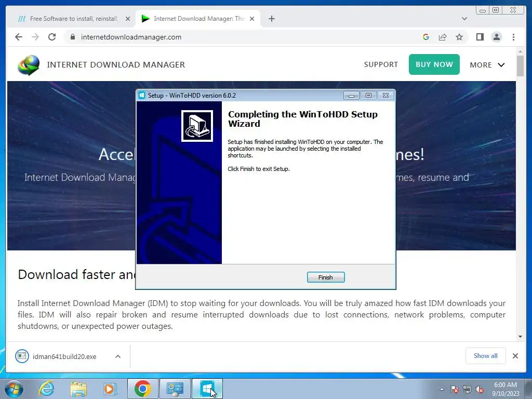This screenshot has height=399, width=532.
Task: Go back in Chrome
Action: (19, 37)
